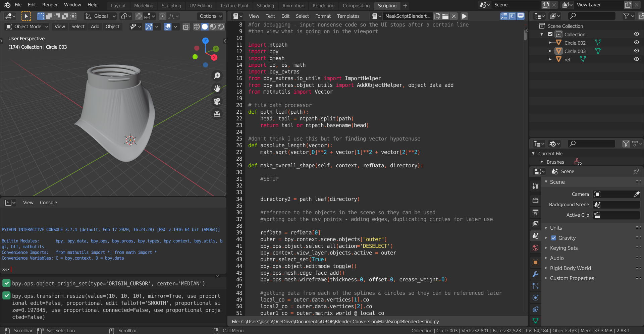Viewport: 644px width, 334px height.
Task: Uncheck the Collection exclude checkbox
Action: 550,34
